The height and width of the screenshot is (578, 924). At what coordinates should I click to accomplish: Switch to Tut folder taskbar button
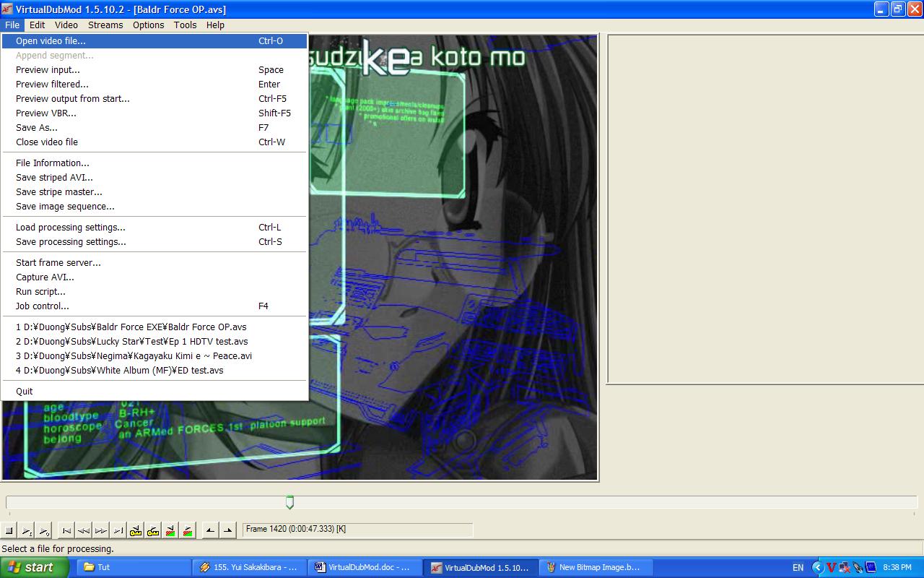[x=134, y=567]
